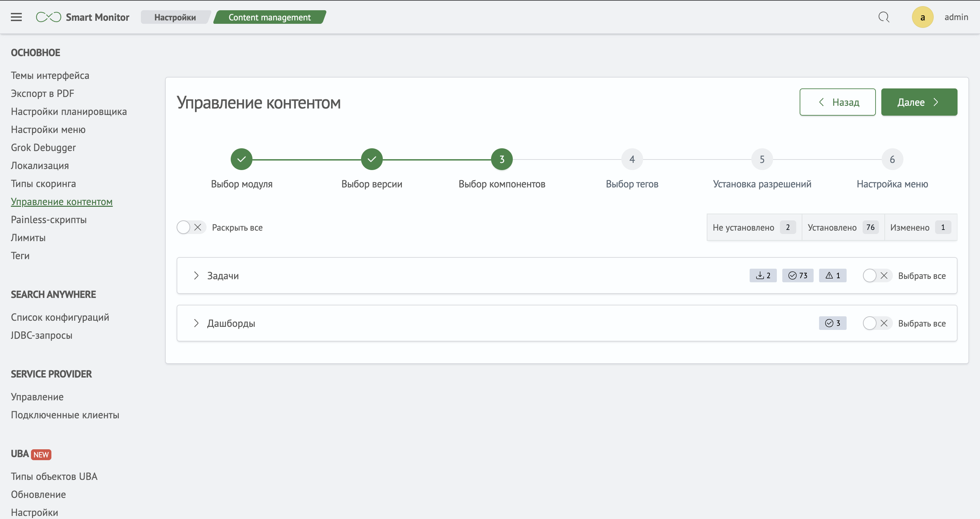
Task: Expand the Задачи section chevron
Action: point(196,276)
